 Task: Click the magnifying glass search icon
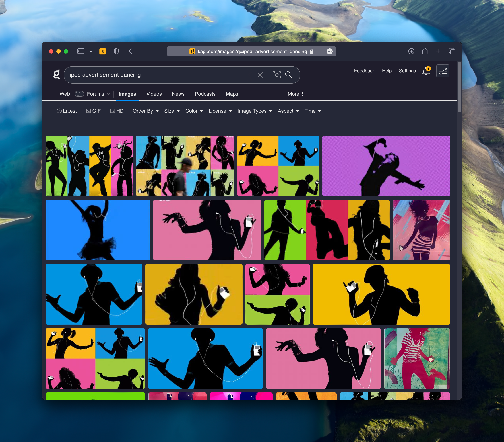click(289, 75)
